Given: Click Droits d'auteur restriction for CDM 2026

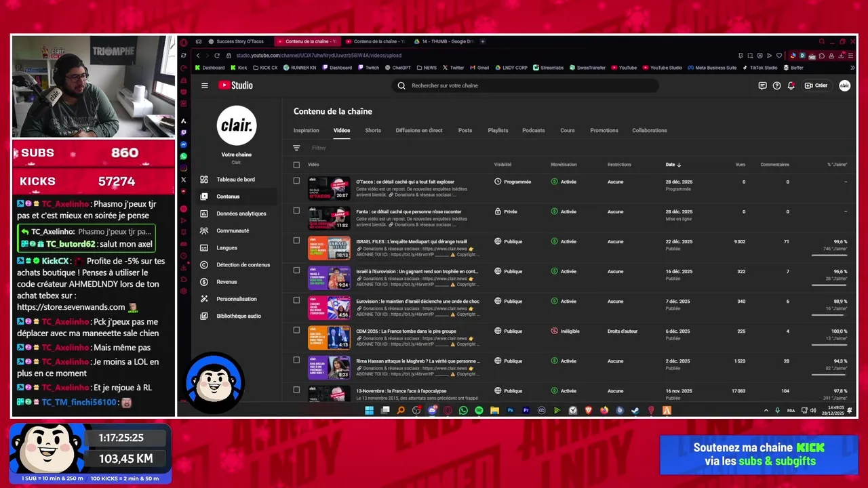Looking at the screenshot, I should click(x=623, y=331).
